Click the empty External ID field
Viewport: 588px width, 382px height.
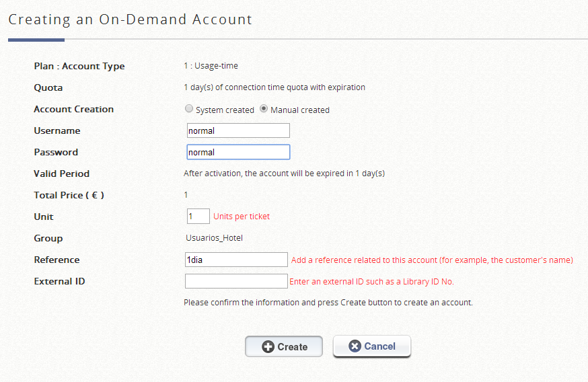point(237,281)
